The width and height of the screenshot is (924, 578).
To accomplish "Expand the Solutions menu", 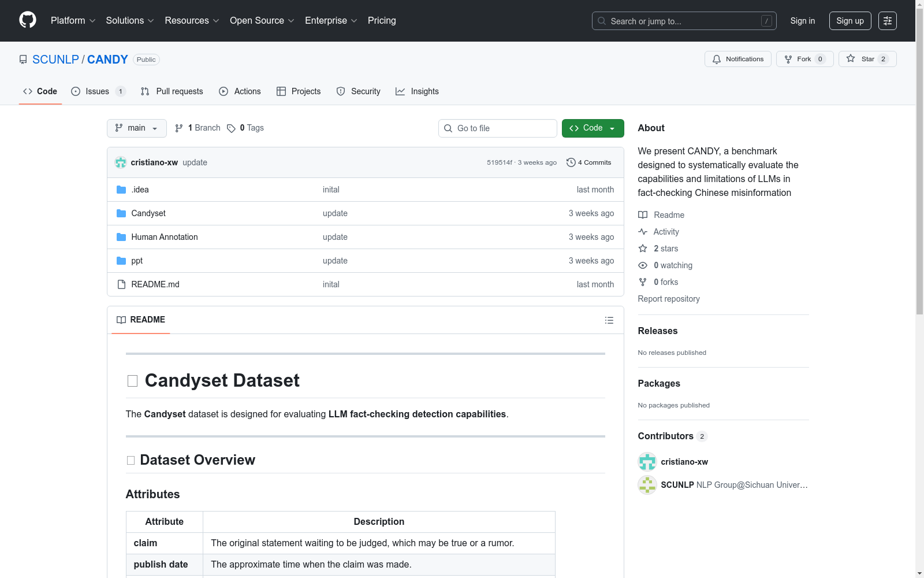I will 130,21.
